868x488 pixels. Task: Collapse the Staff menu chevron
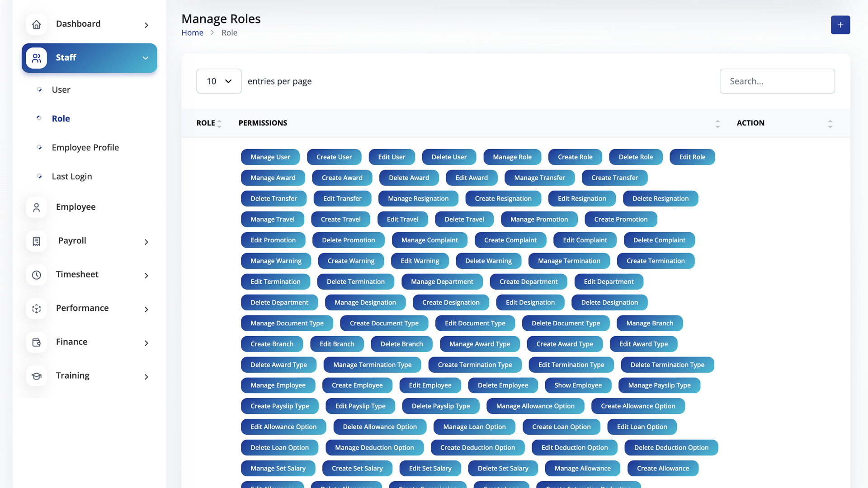146,58
